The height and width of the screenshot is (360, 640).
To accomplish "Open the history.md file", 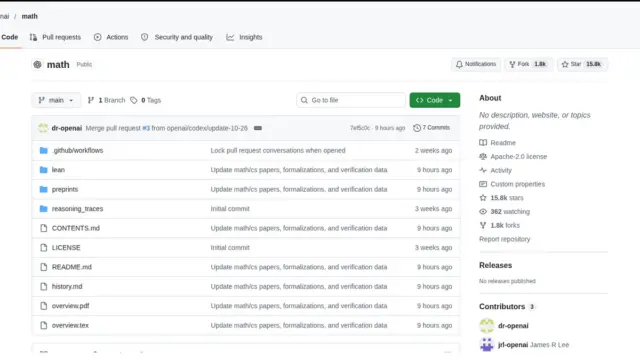I will [x=67, y=287].
